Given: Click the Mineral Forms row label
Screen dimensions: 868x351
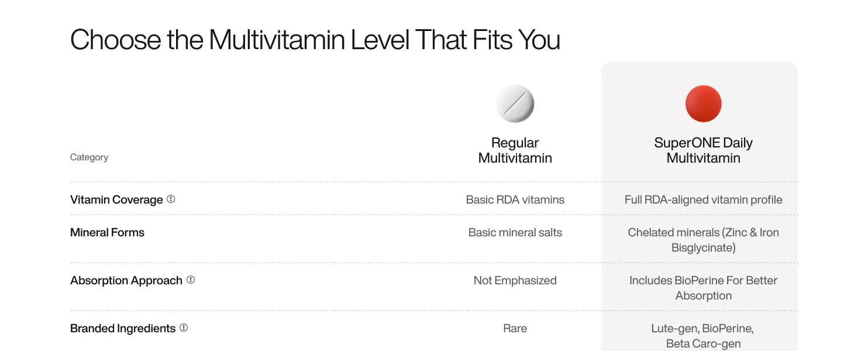Looking at the screenshot, I should 107,232.
